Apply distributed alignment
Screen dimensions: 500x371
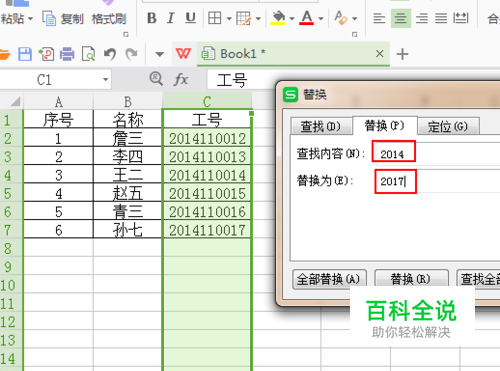pos(461,18)
